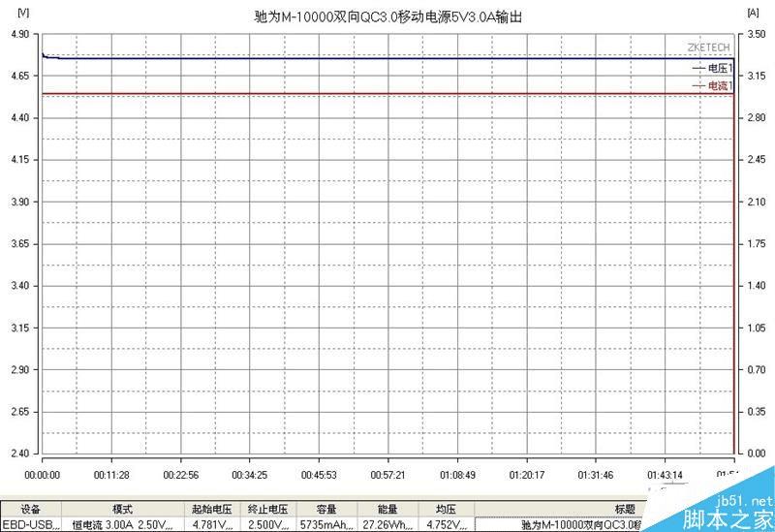Click the 电流1 legend entry
This screenshot has height=532, width=775.
pos(713,86)
